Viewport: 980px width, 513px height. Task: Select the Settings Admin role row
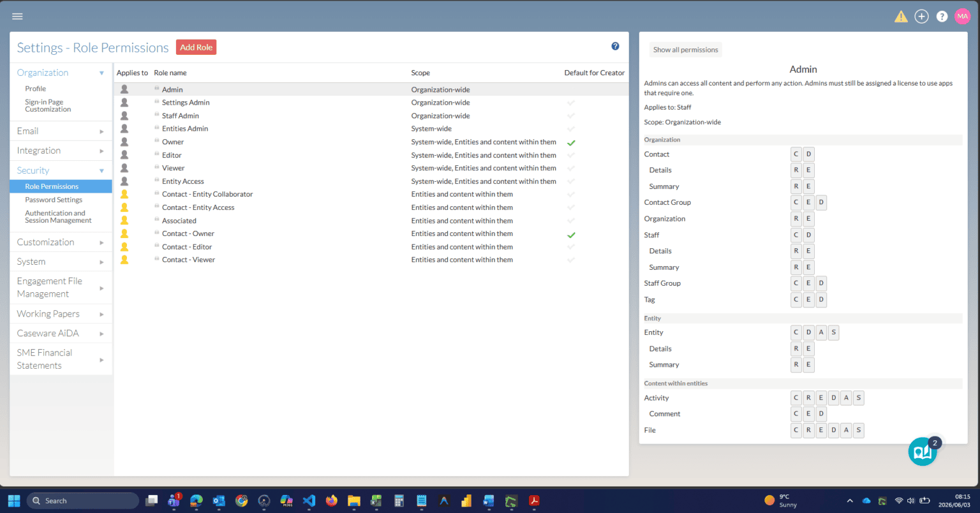371,103
